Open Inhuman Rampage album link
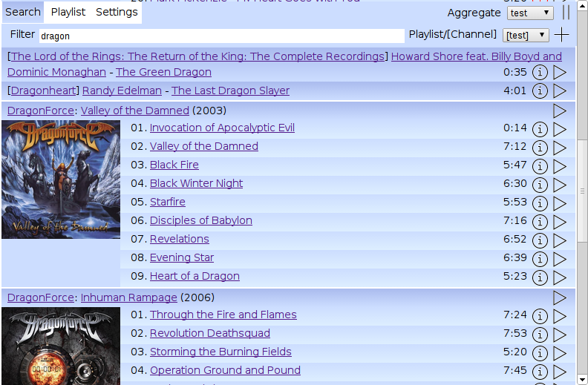The image size is (588, 385). click(x=129, y=297)
